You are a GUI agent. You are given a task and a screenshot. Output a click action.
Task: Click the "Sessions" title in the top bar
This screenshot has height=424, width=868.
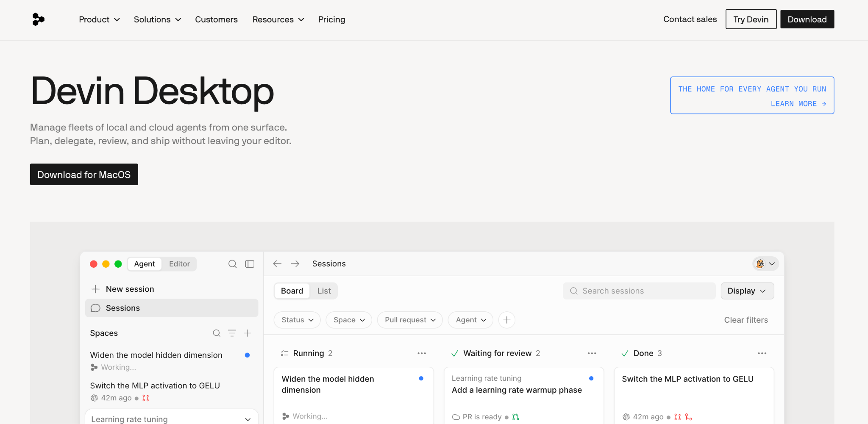pyautogui.click(x=329, y=264)
